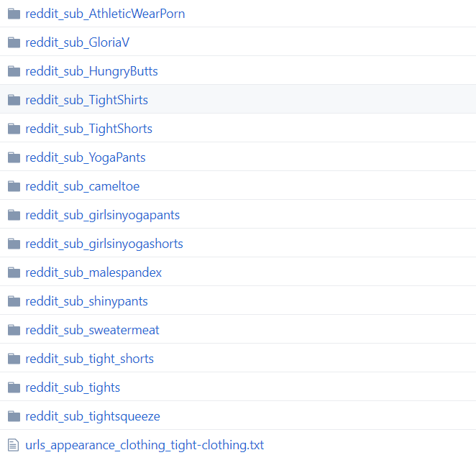This screenshot has height=455, width=476.
Task: Open the reddit_sub_AthleticWearPorn folder link
Action: [x=105, y=14]
